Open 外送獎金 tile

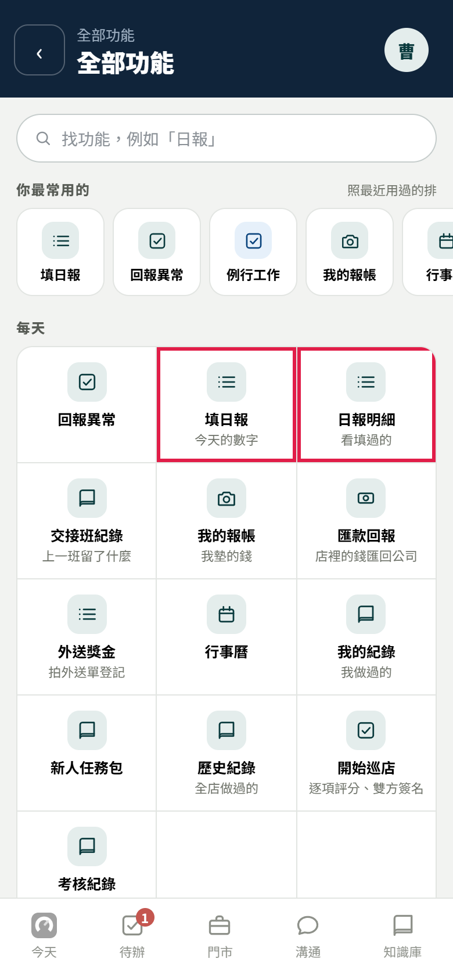point(87,637)
